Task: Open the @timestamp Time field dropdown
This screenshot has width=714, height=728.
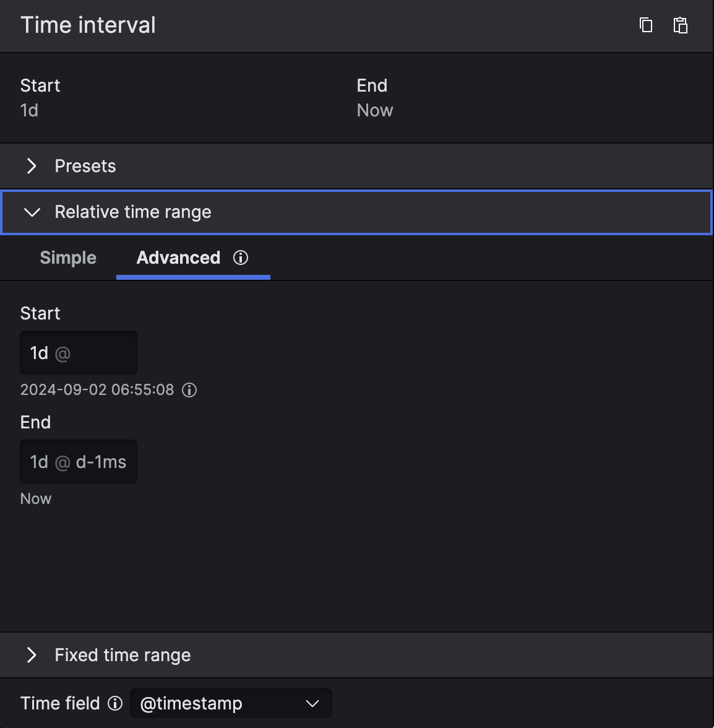Action: [x=231, y=703]
